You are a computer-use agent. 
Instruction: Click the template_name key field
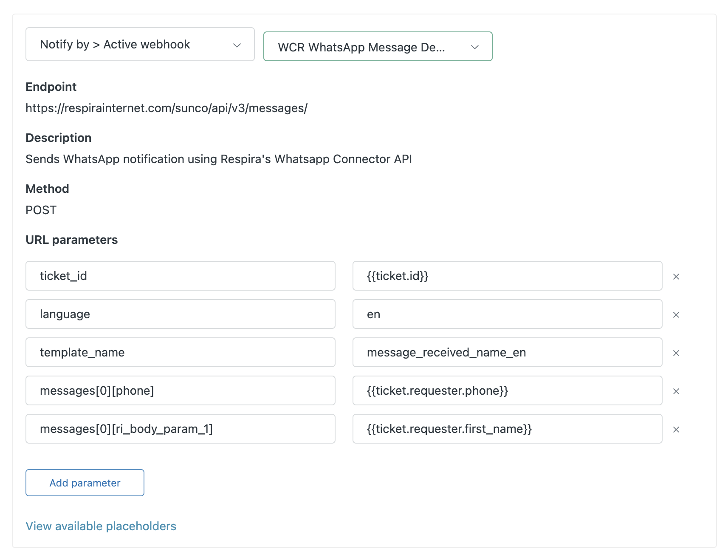pyautogui.click(x=180, y=353)
